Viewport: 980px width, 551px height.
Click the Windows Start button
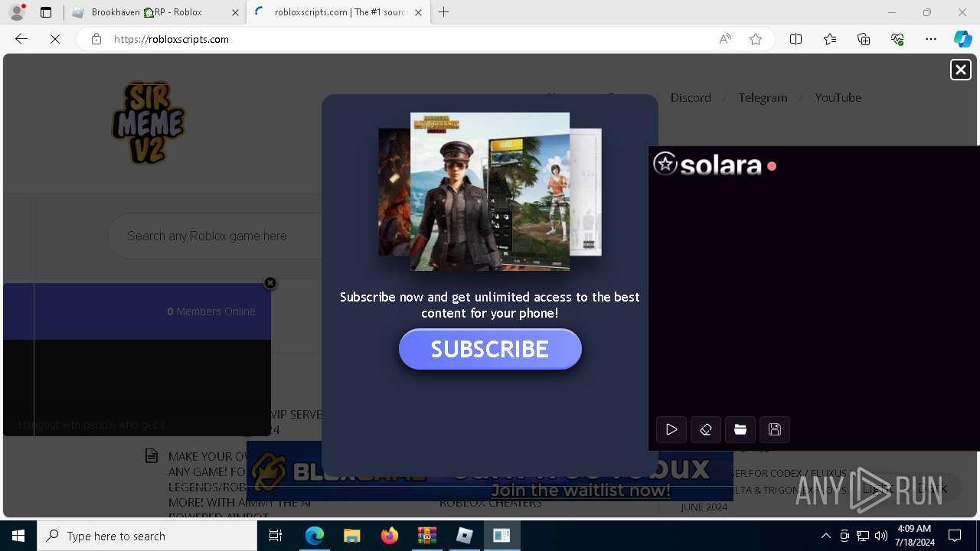pos(18,536)
